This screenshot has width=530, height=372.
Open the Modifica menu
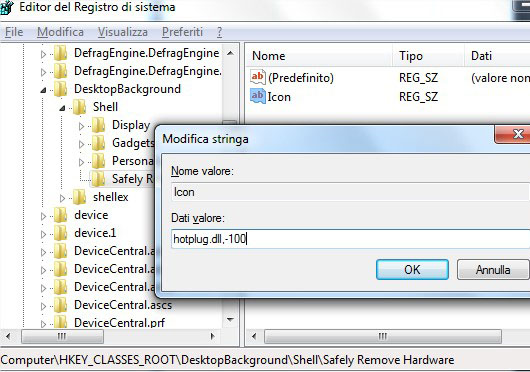point(60,32)
